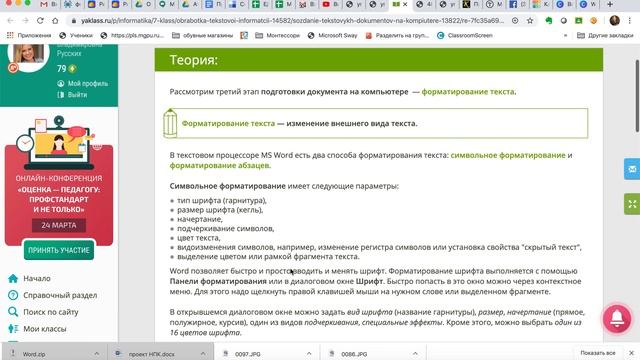Image resolution: width=640 pixels, height=360 pixels.
Task: Go to Начало in the sidebar
Action: click(x=37, y=278)
